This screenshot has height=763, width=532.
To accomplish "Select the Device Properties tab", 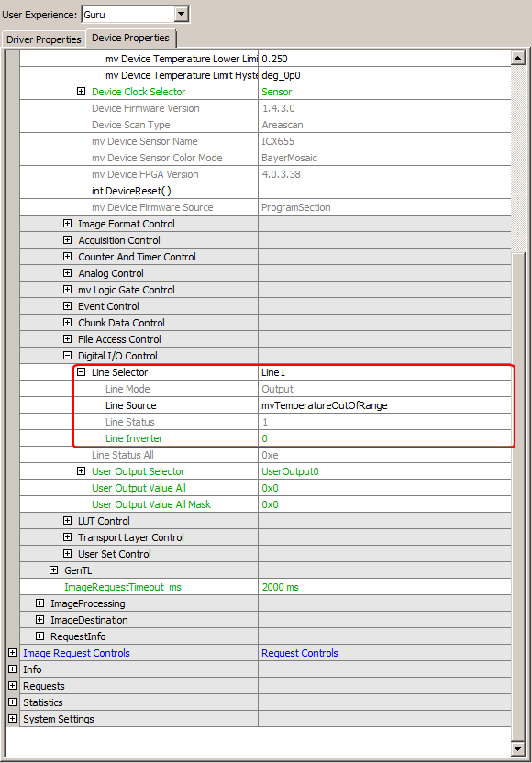I will tap(130, 38).
